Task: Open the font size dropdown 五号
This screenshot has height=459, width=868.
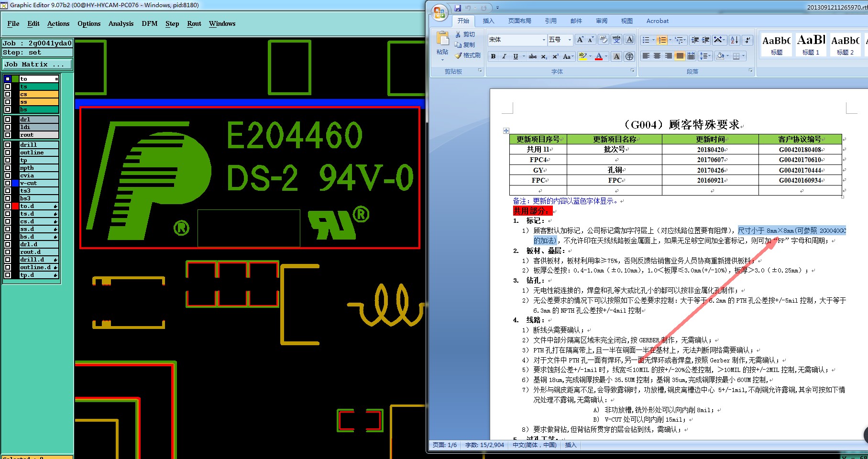Action: pos(570,40)
